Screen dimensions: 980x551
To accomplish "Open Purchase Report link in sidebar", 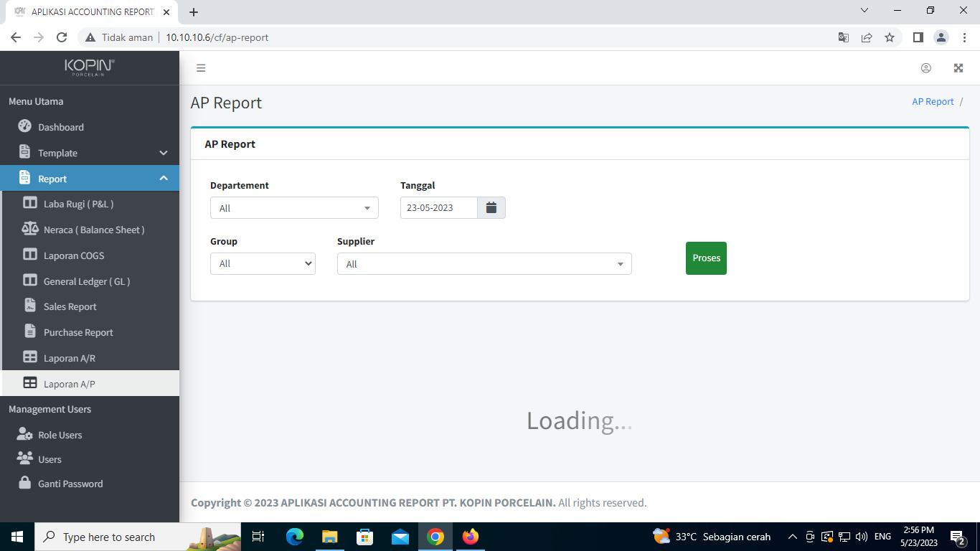I will [x=90, y=332].
